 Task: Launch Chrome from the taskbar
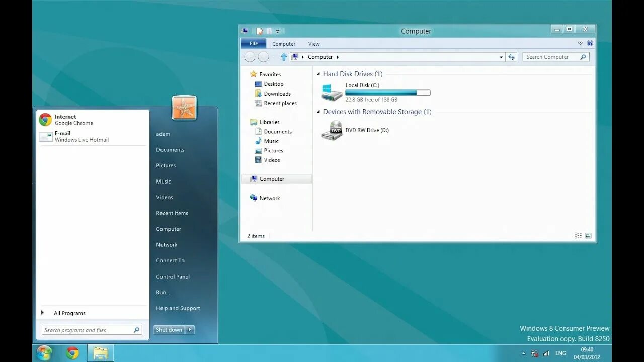(72, 353)
